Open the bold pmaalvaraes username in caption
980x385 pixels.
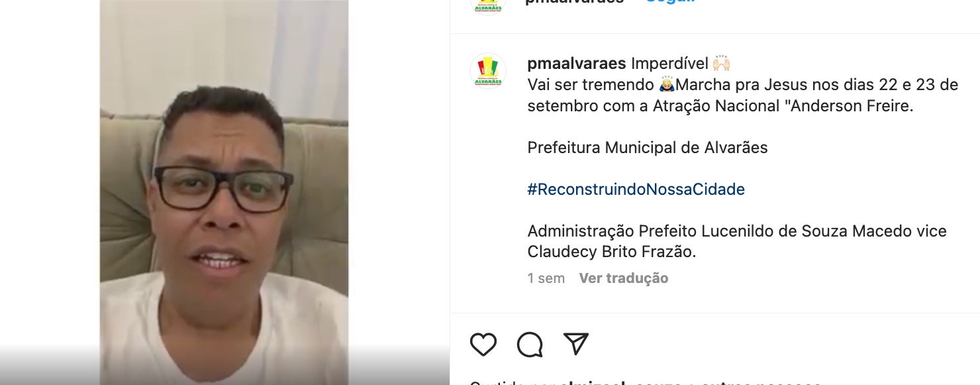tap(577, 64)
